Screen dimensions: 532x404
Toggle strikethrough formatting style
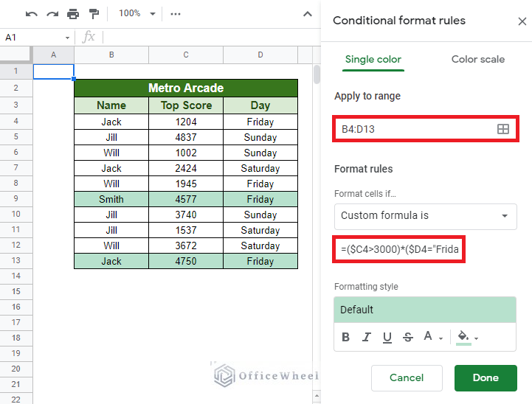[408, 337]
